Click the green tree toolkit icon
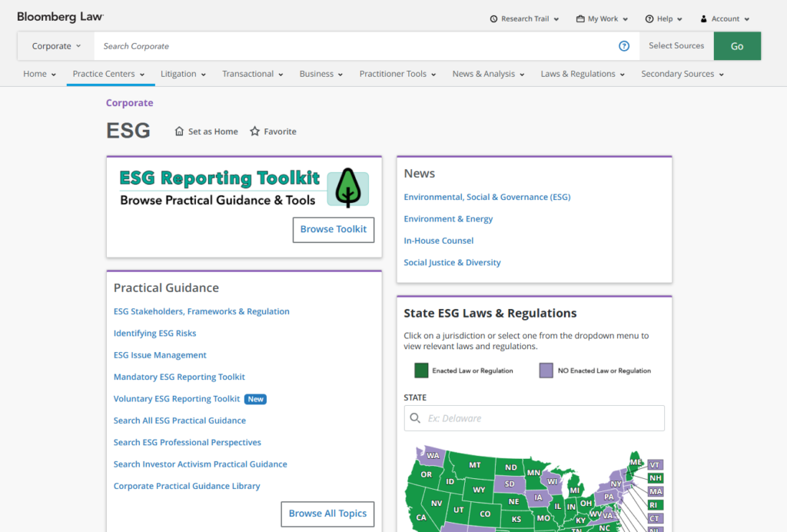 tap(347, 188)
